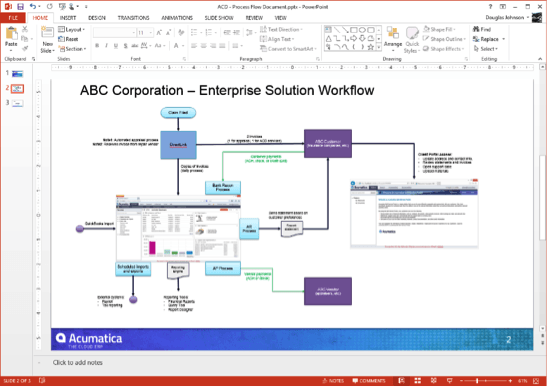Click the fit slide to window icon

tap(536, 381)
